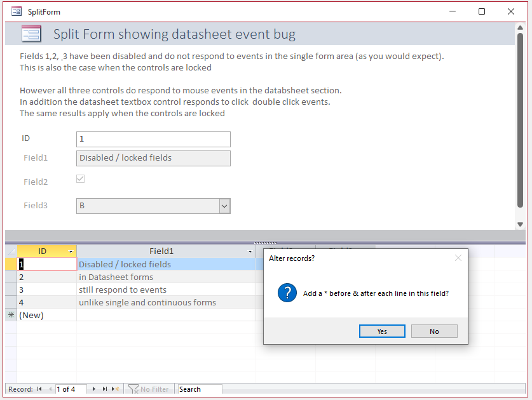Decline with the No button
532x400 pixels.
pos(434,331)
